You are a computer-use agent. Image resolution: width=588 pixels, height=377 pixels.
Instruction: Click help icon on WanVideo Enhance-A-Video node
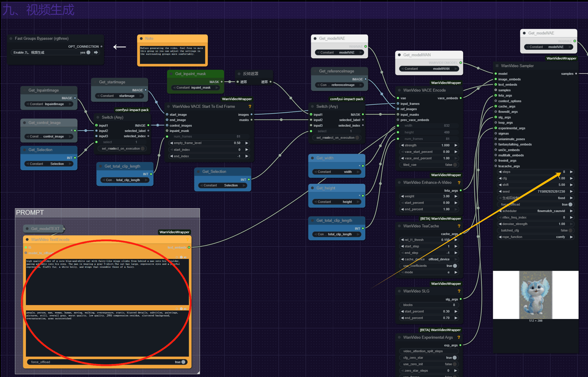[459, 183]
